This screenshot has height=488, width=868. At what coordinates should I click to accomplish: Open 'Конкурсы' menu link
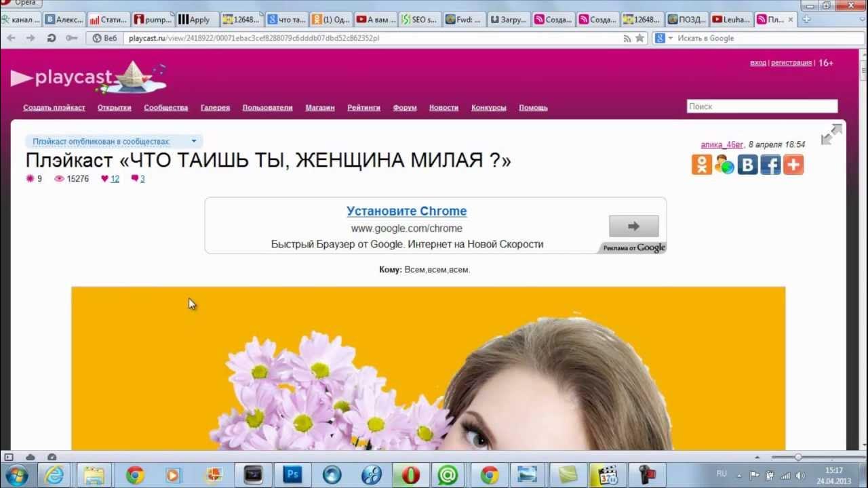click(489, 108)
